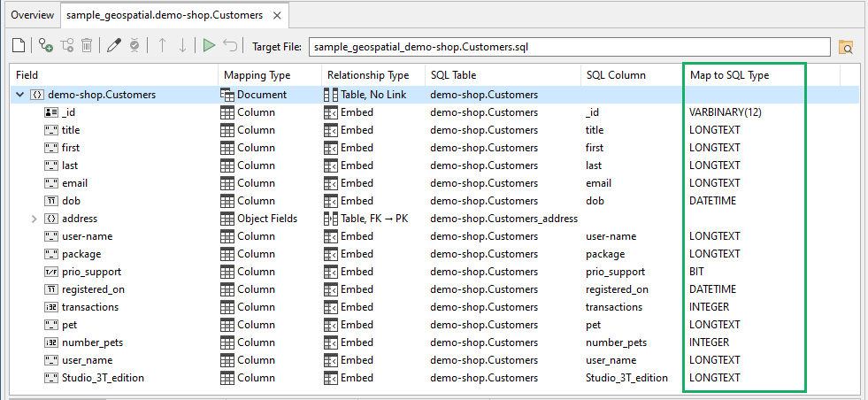Switch to the Overview tab

point(32,15)
